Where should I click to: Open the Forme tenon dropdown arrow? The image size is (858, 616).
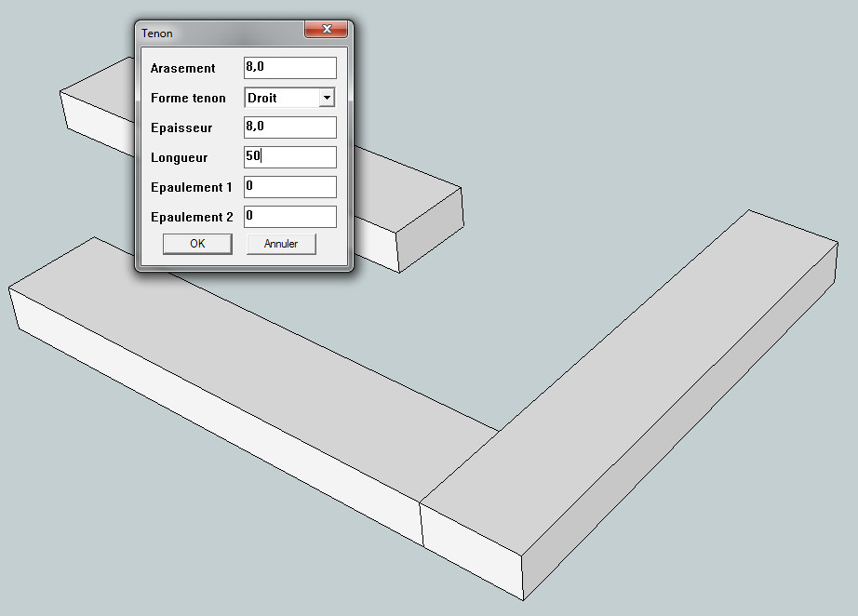[x=327, y=98]
